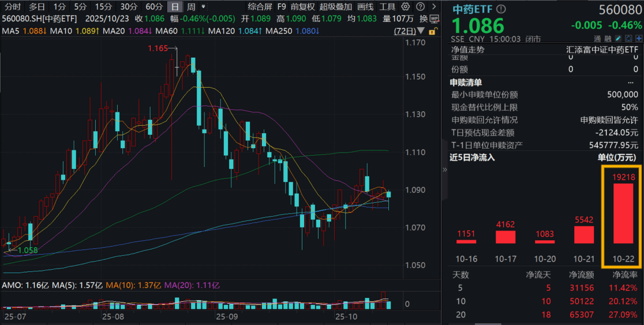Click the 10-22 net inflow bar 19218
The image size is (644, 325).
pos(623,213)
